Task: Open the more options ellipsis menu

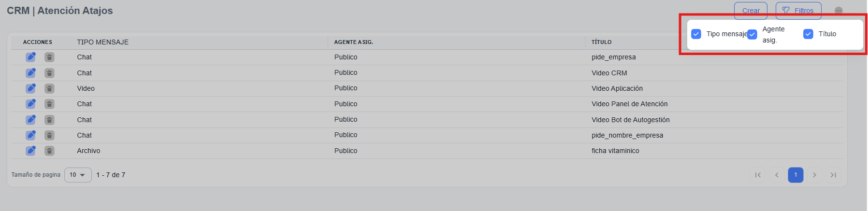Action: (x=839, y=11)
